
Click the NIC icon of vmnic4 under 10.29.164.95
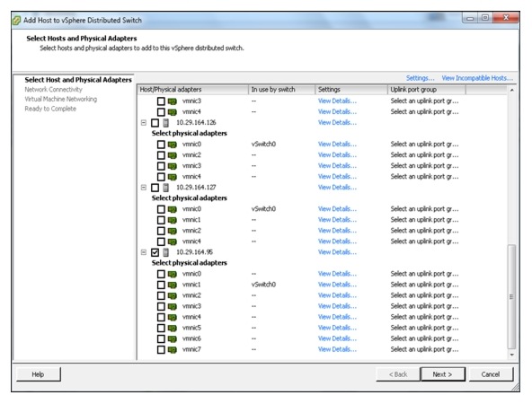click(x=173, y=318)
